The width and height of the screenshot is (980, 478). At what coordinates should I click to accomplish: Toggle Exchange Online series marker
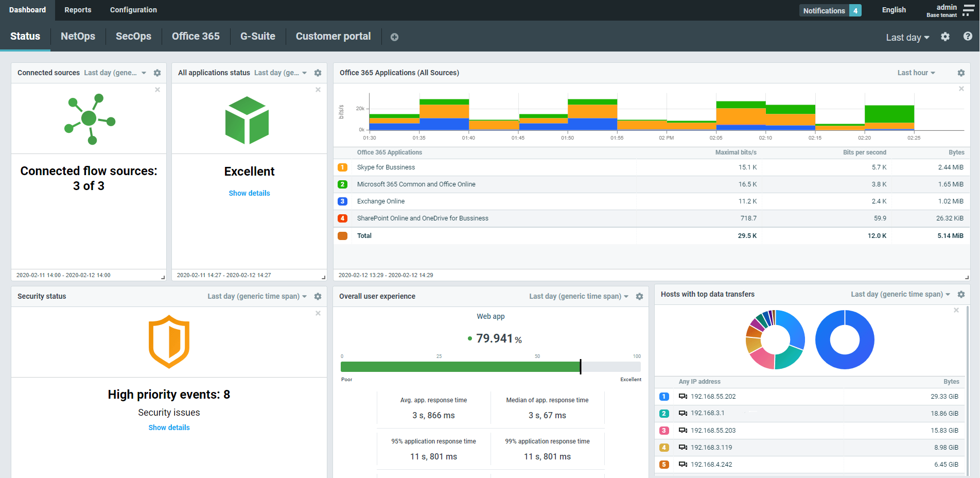coord(342,201)
